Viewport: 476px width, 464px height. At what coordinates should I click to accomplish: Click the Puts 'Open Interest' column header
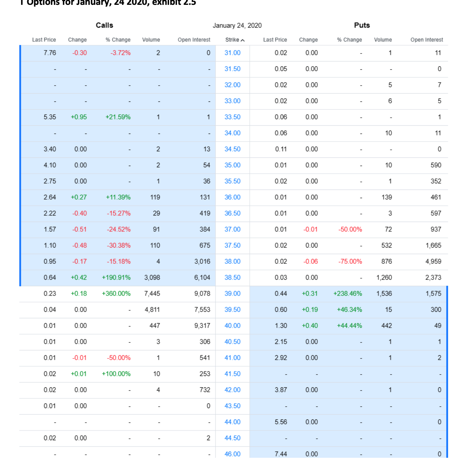tap(427, 40)
